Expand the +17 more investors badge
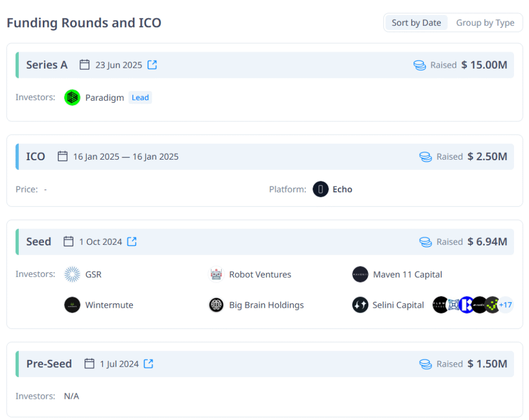Viewport: 529px width, 420px height. click(x=505, y=305)
